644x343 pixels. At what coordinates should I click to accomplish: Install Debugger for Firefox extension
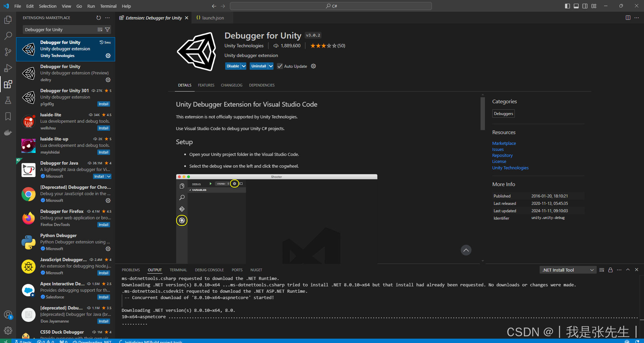click(104, 225)
